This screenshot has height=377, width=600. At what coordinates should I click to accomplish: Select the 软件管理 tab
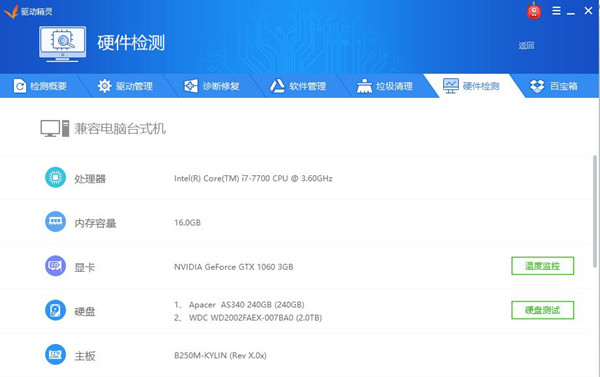coord(298,86)
